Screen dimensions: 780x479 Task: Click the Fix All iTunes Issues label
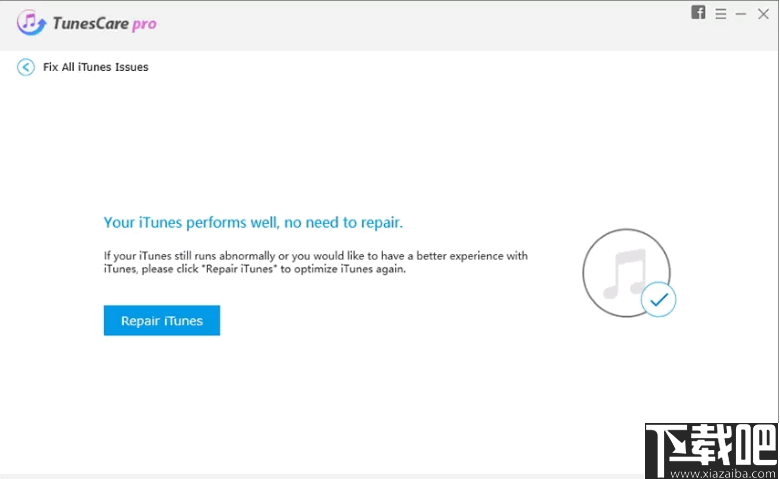click(x=95, y=67)
